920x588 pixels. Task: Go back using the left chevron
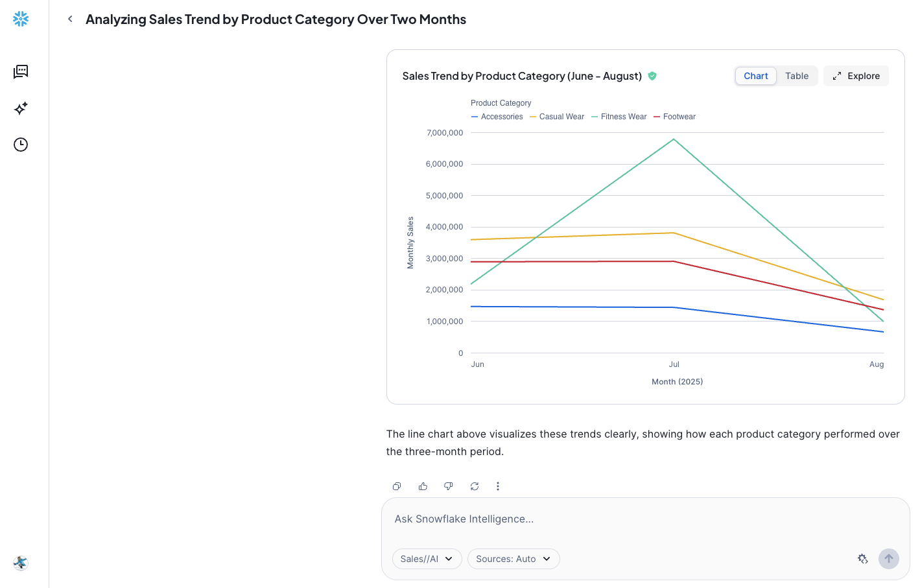point(70,19)
